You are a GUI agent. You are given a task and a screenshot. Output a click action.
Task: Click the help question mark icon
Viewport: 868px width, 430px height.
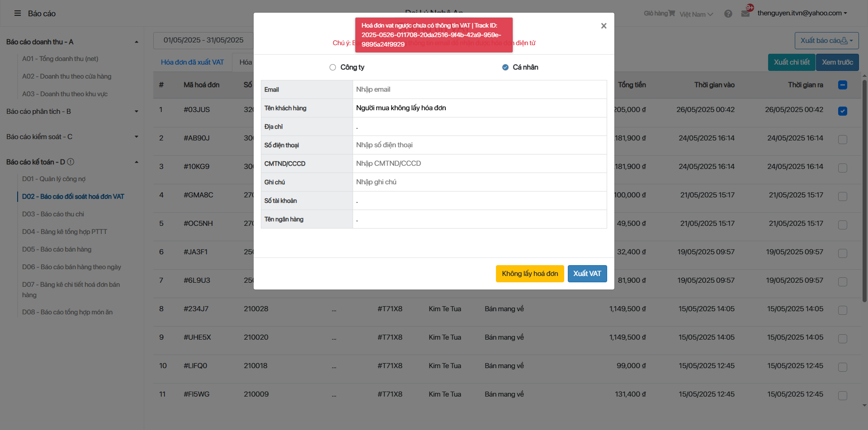pyautogui.click(x=728, y=14)
